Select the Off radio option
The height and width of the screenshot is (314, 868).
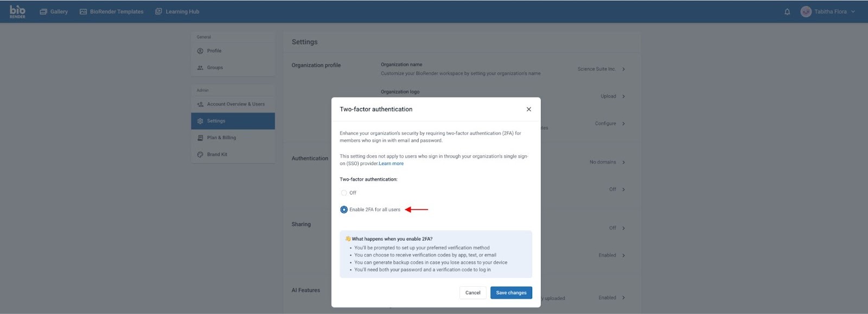[344, 193]
